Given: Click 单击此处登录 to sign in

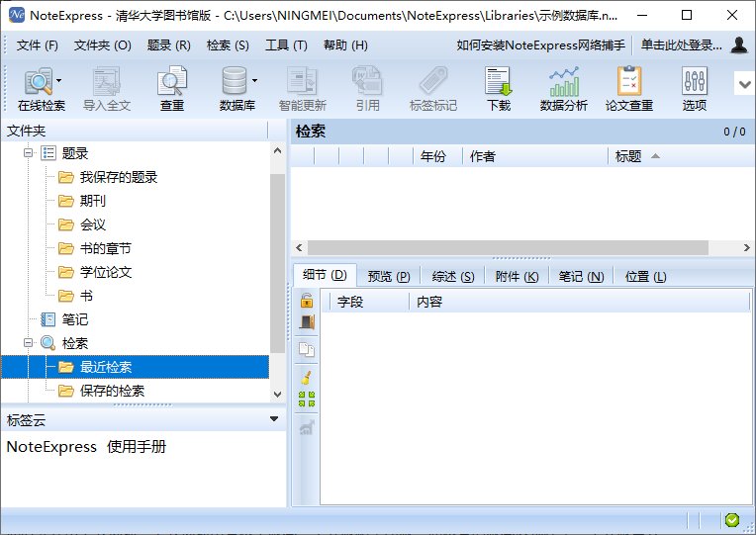Looking at the screenshot, I should (x=681, y=45).
